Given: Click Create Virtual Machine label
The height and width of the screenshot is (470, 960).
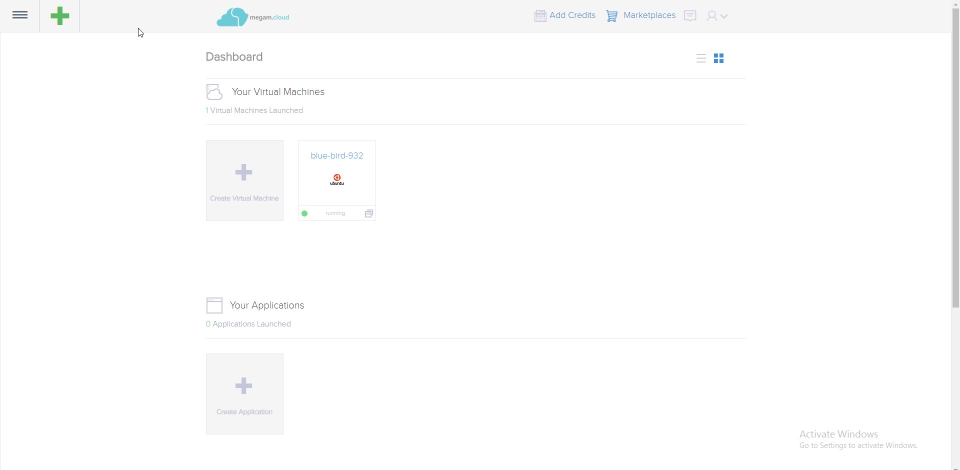Looking at the screenshot, I should click(244, 198).
